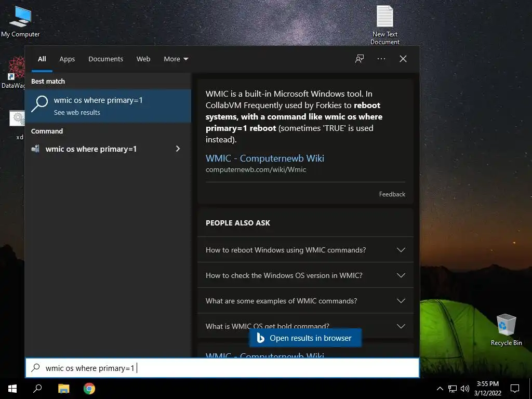This screenshot has width=532, height=399.
Task: Switch to the All search tab
Action: 42,59
